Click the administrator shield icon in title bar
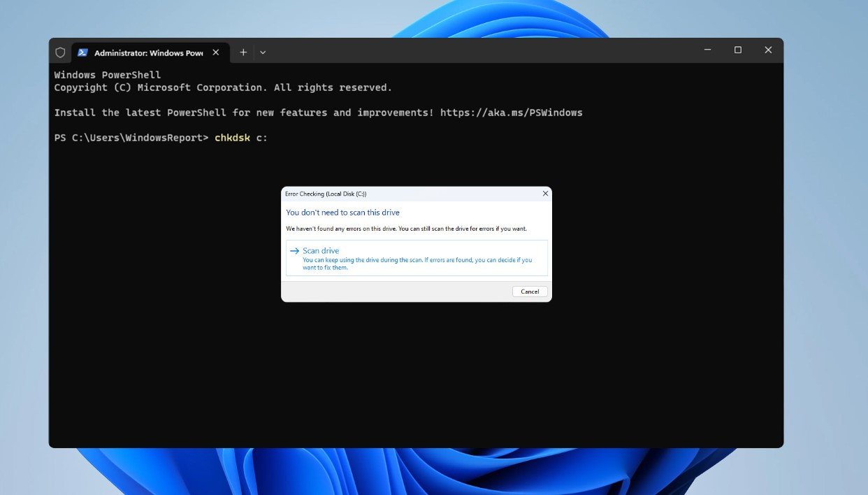868x495 pixels. [x=60, y=52]
